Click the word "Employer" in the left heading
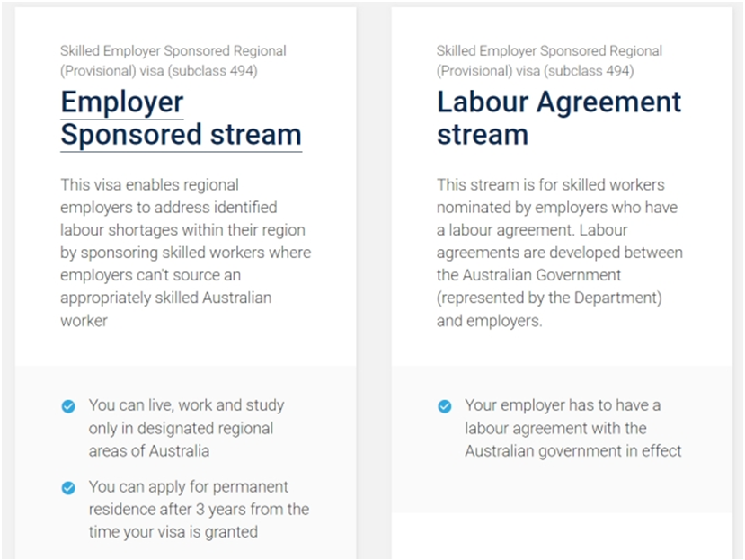 click(x=122, y=102)
